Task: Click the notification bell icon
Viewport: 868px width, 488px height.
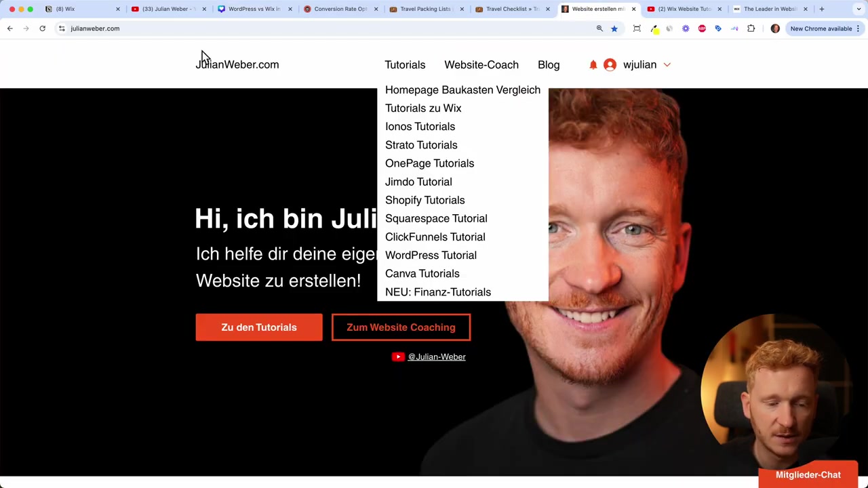Action: (593, 64)
